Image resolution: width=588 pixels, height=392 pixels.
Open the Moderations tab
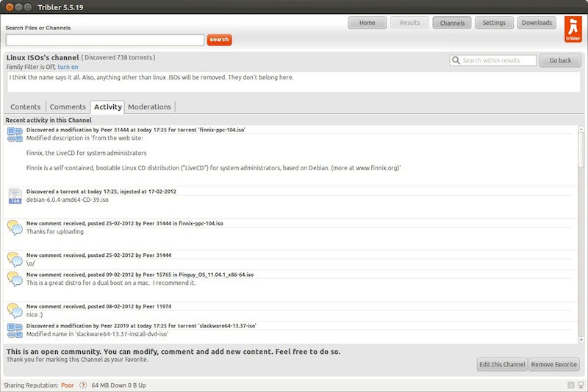coord(149,107)
